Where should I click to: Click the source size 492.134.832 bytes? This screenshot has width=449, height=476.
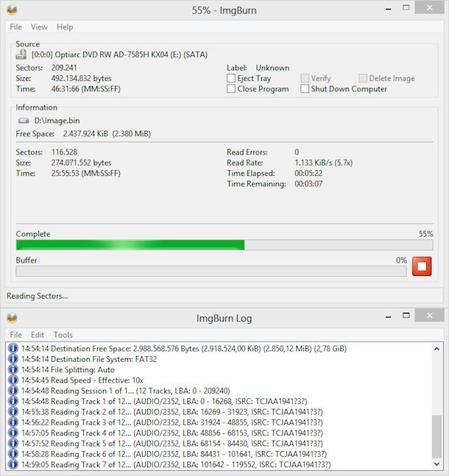(x=81, y=78)
